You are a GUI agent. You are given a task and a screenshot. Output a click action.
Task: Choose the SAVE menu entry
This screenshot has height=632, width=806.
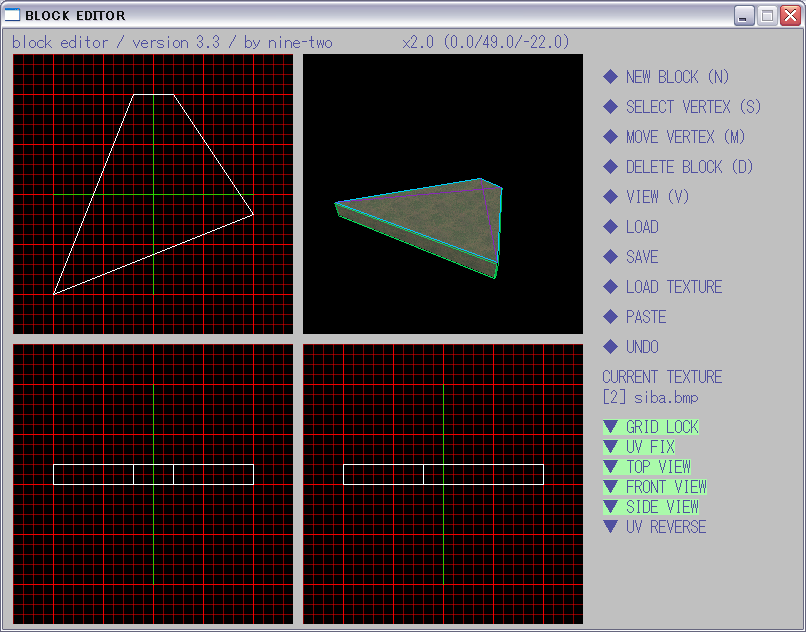(x=641, y=257)
